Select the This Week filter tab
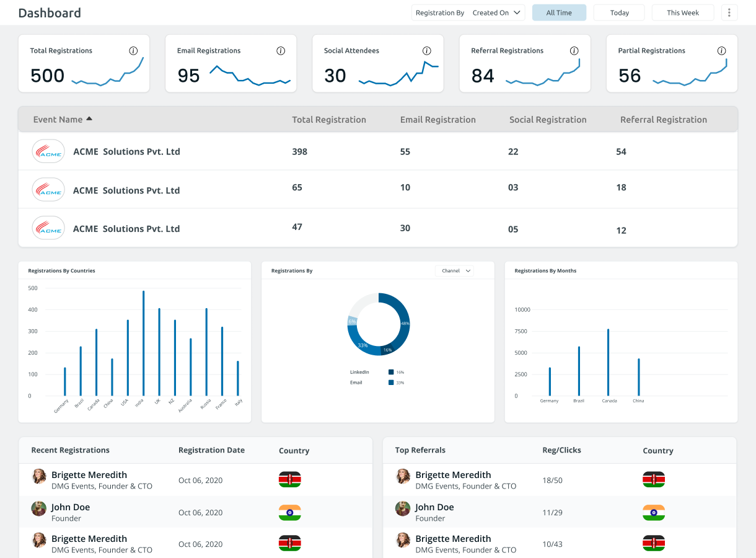Screen dimensions: 756x558 point(682,12)
